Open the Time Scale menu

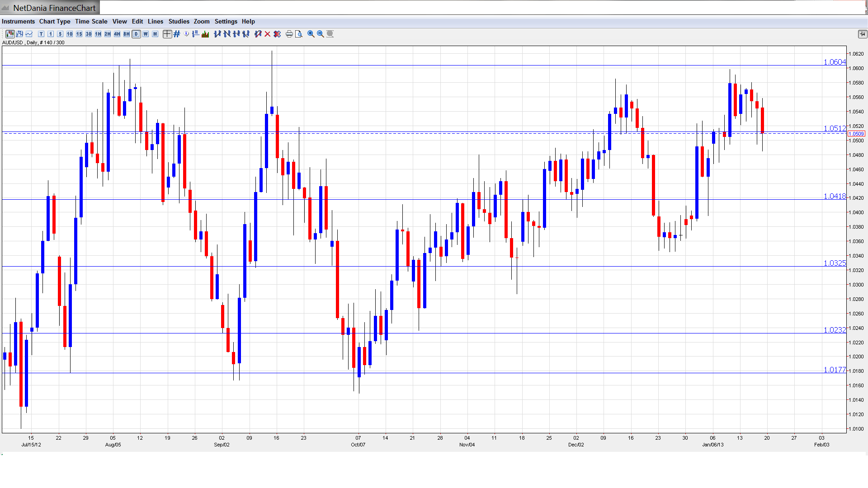click(x=91, y=21)
